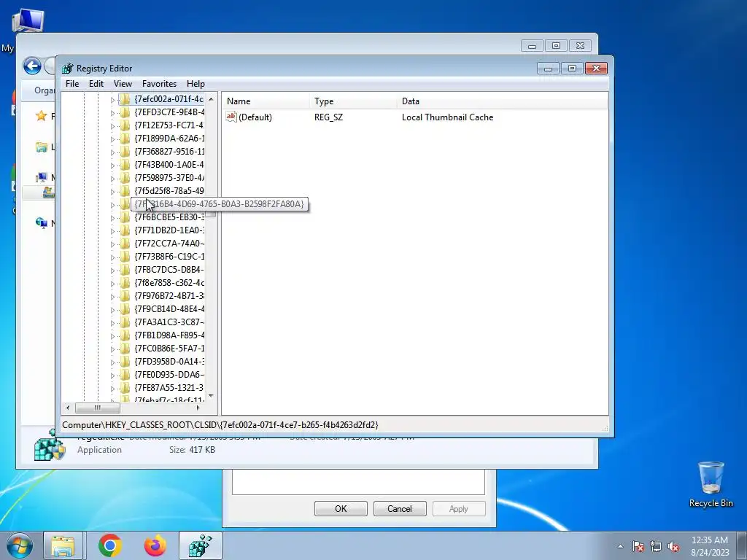Select the (Default) value name
Image resolution: width=747 pixels, height=560 pixels.
pyautogui.click(x=255, y=117)
